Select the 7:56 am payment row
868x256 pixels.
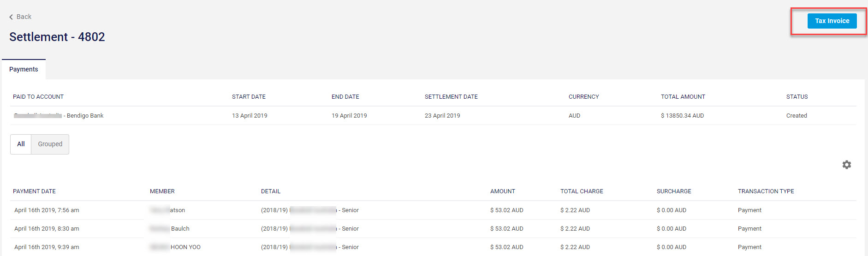[x=47, y=210]
